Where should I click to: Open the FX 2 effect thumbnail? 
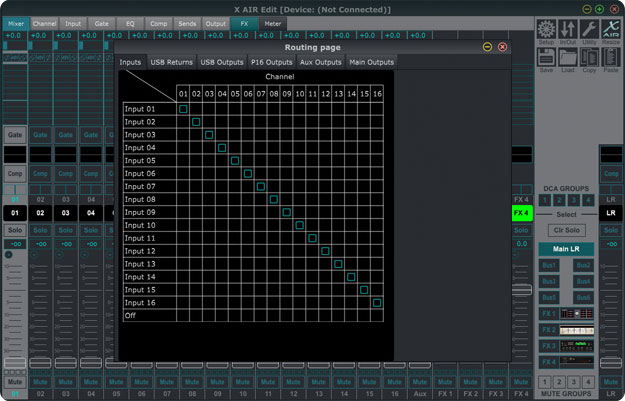pos(577,330)
